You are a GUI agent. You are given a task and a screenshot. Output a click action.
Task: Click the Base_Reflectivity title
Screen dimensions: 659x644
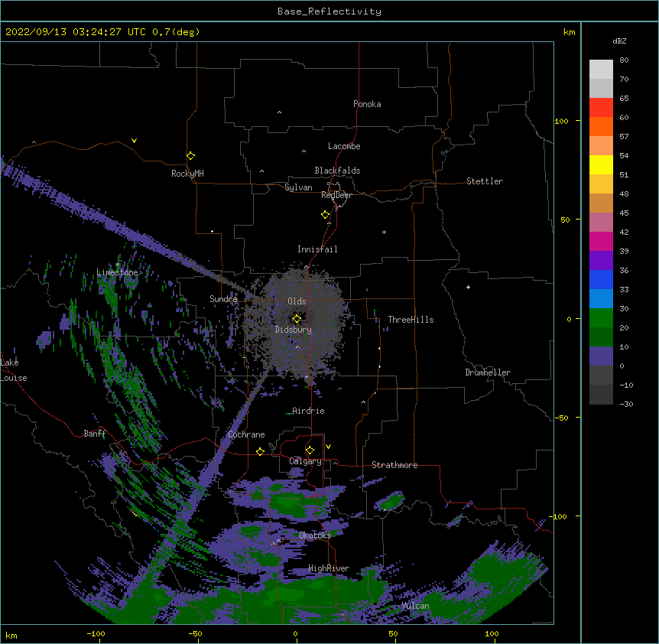(x=329, y=11)
